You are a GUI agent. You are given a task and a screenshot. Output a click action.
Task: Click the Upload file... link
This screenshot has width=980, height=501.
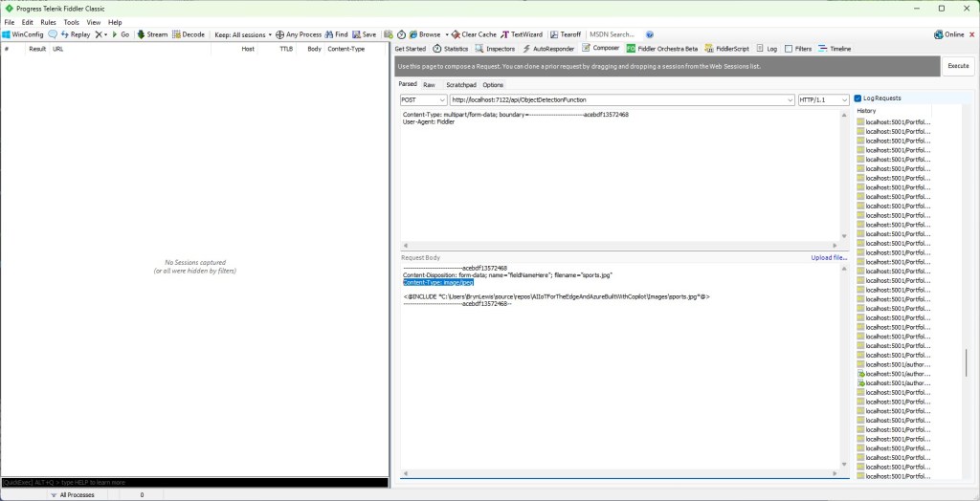(829, 257)
